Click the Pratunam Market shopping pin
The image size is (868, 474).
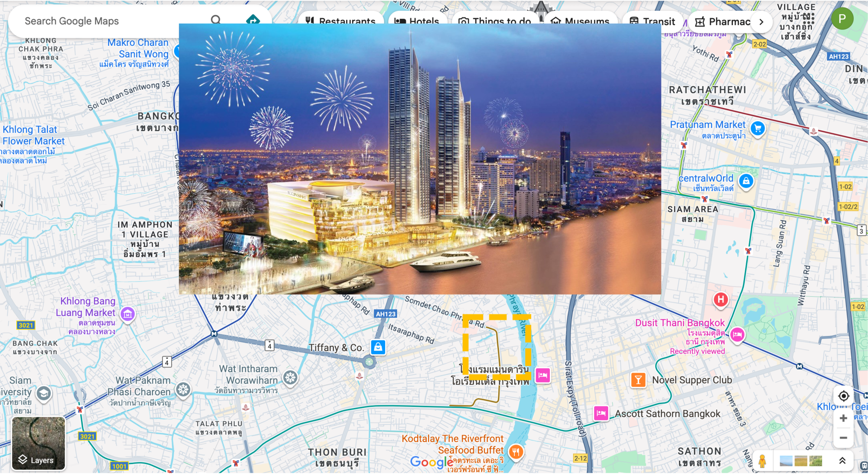tap(758, 129)
